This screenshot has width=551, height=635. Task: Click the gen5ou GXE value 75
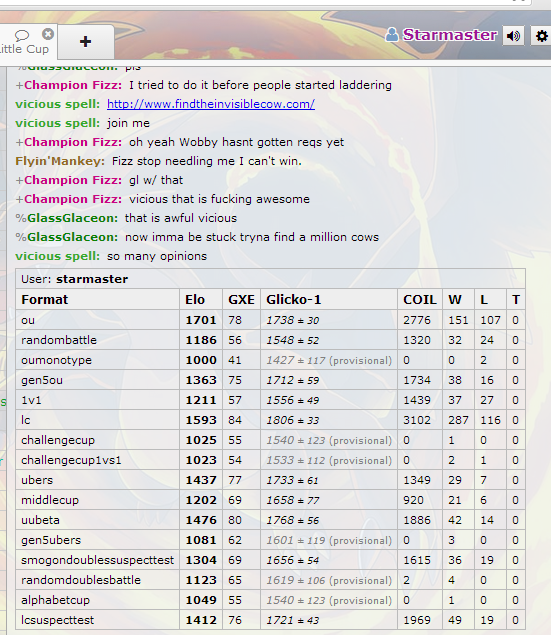(x=235, y=380)
